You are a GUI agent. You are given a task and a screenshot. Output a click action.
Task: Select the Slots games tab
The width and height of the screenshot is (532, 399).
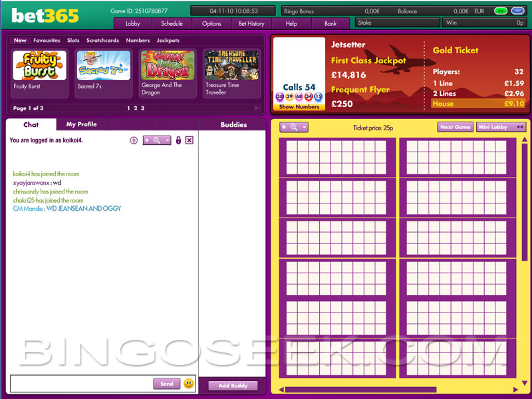[73, 40]
